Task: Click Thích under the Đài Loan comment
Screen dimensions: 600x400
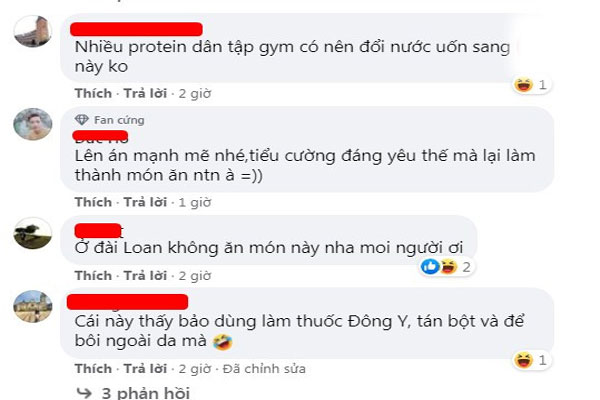Action: [93, 275]
